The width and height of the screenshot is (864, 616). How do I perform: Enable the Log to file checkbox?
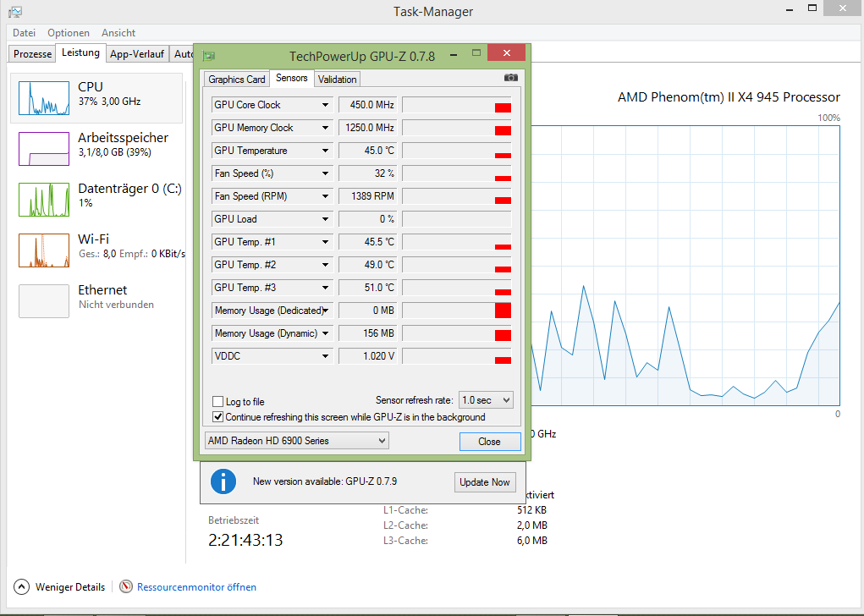(x=217, y=402)
